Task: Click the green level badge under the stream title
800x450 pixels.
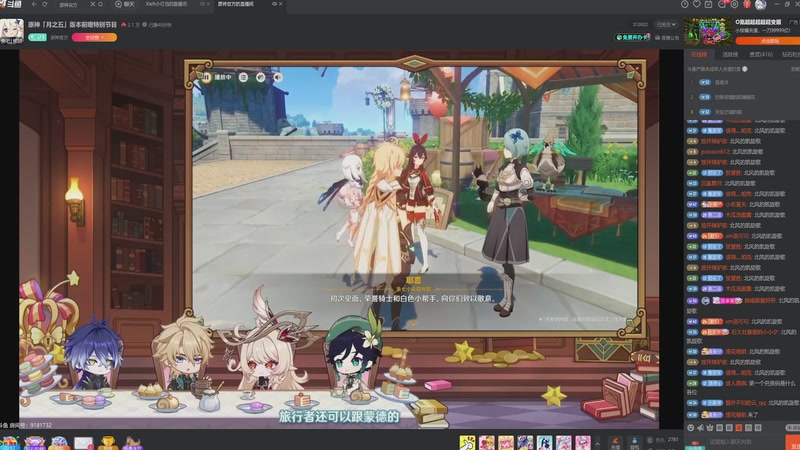Action: point(37,37)
